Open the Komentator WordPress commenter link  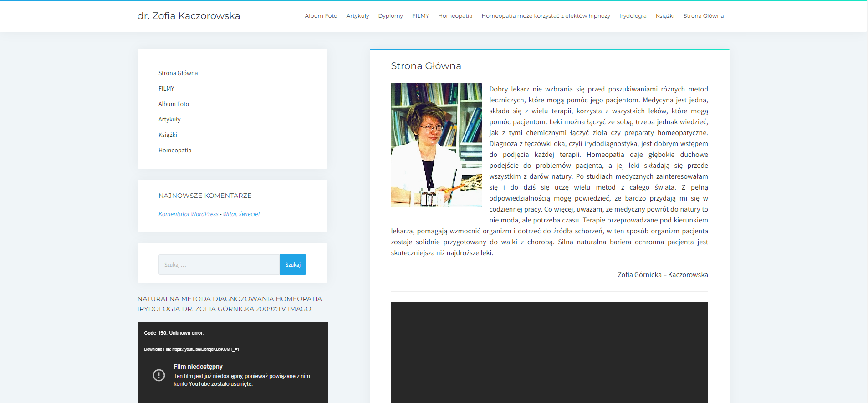(x=189, y=214)
